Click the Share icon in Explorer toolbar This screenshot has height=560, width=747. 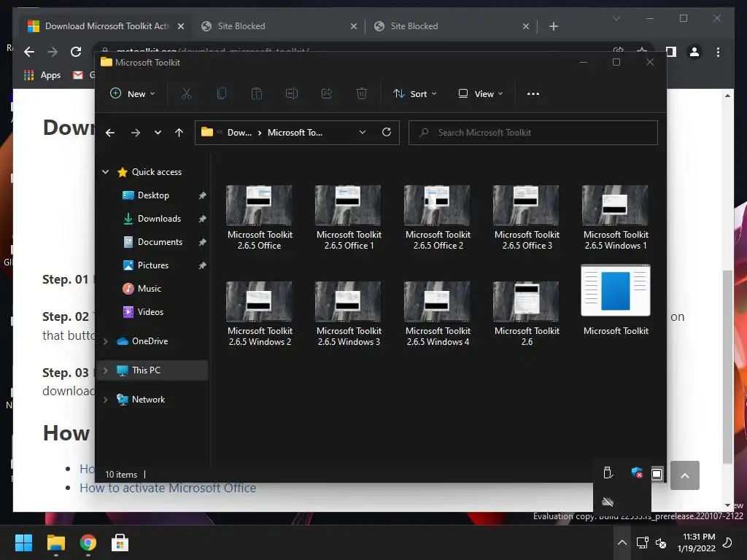pyautogui.click(x=327, y=94)
